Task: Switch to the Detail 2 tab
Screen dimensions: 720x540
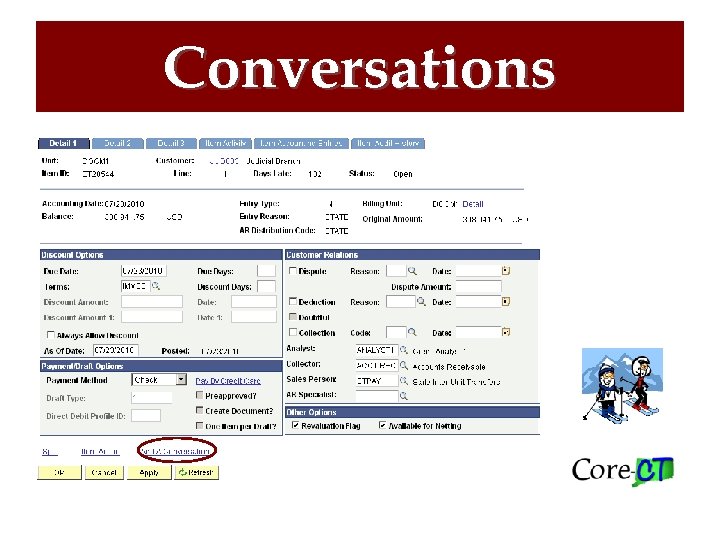Action: pyautogui.click(x=118, y=143)
